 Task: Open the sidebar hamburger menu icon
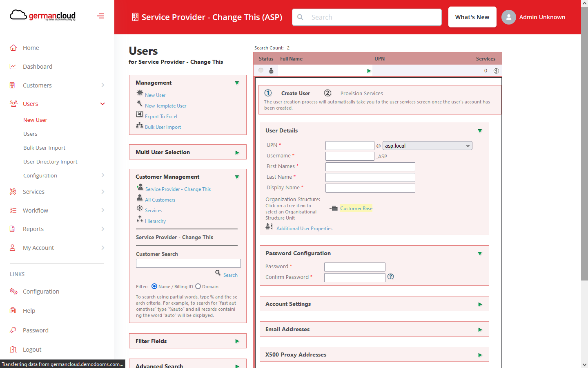[x=100, y=16]
